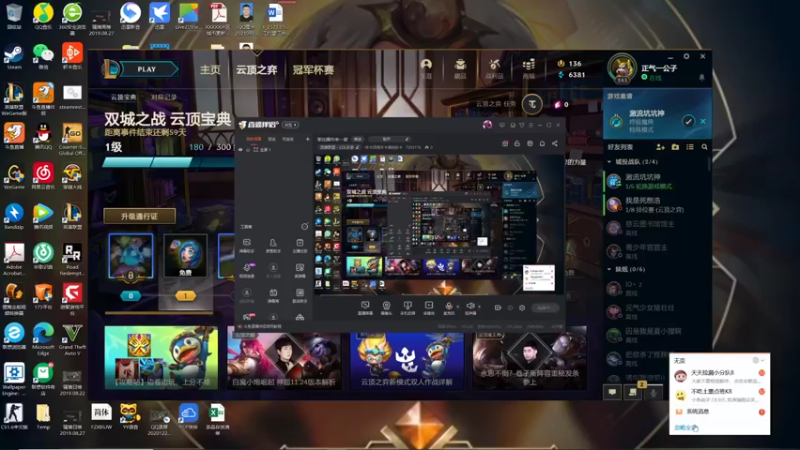Viewport: 800px width, 450px height.
Task: Open the 冠军杯赛 tab
Action: click(x=313, y=69)
